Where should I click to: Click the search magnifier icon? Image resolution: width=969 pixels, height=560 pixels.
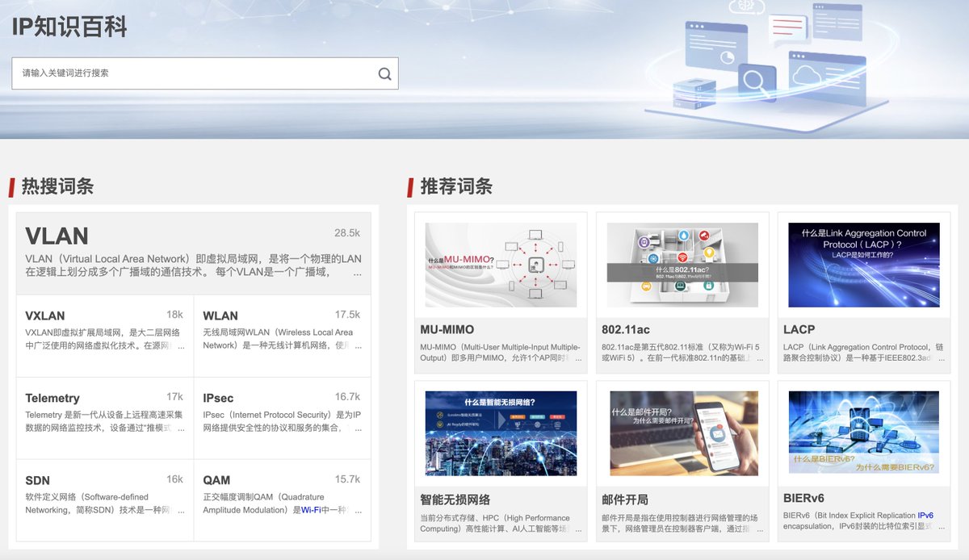[x=384, y=73]
